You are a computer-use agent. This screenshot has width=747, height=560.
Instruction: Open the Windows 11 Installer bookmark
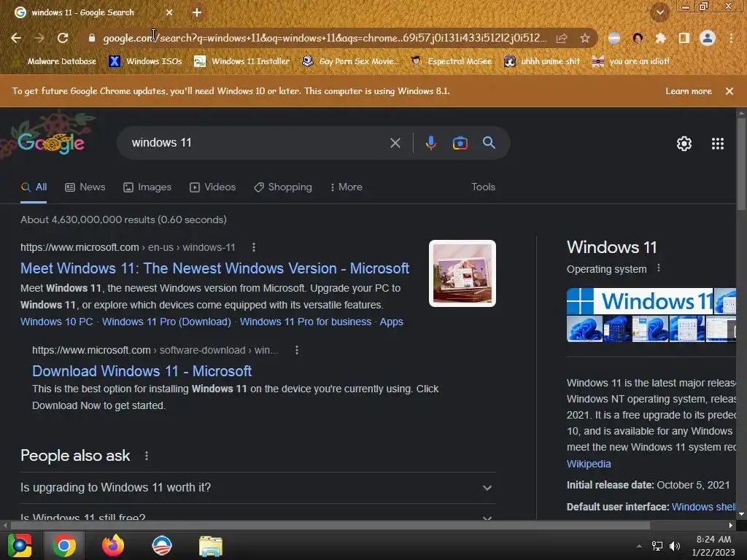coord(241,61)
